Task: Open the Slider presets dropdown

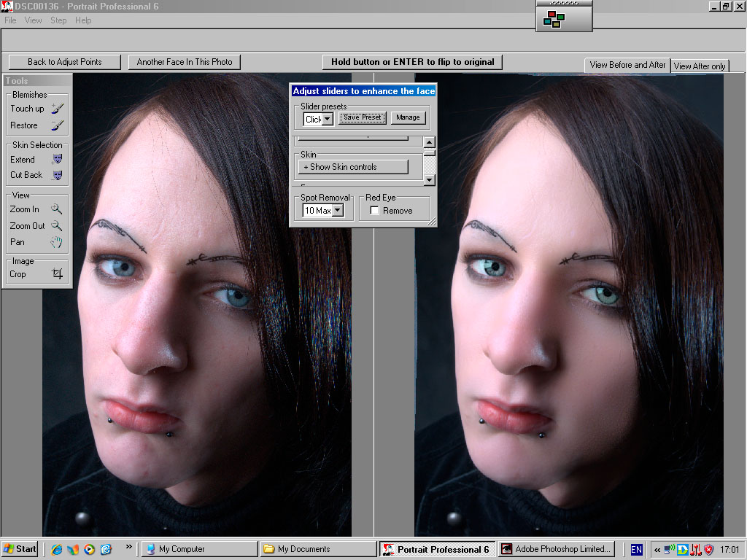Action: point(327,119)
